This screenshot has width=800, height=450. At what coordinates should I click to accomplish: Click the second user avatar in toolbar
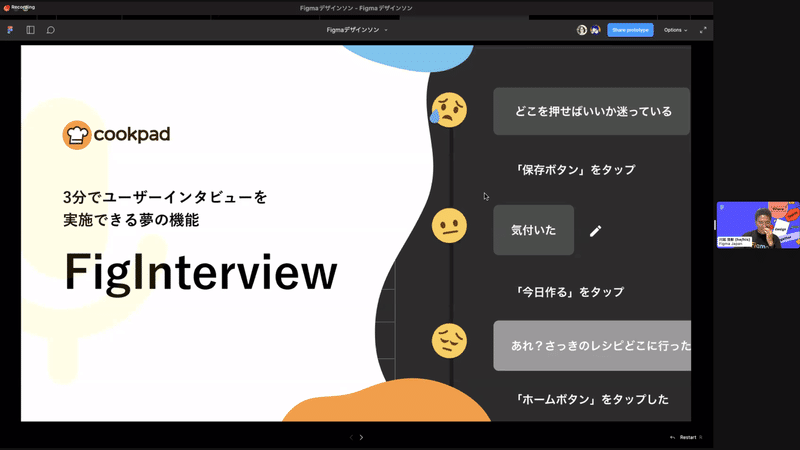click(x=595, y=30)
